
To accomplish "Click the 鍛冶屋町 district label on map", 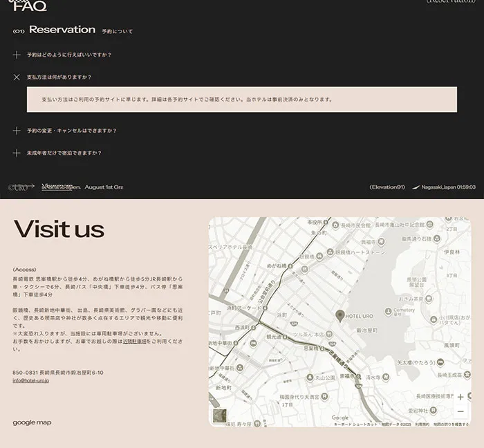I will point(366,330).
